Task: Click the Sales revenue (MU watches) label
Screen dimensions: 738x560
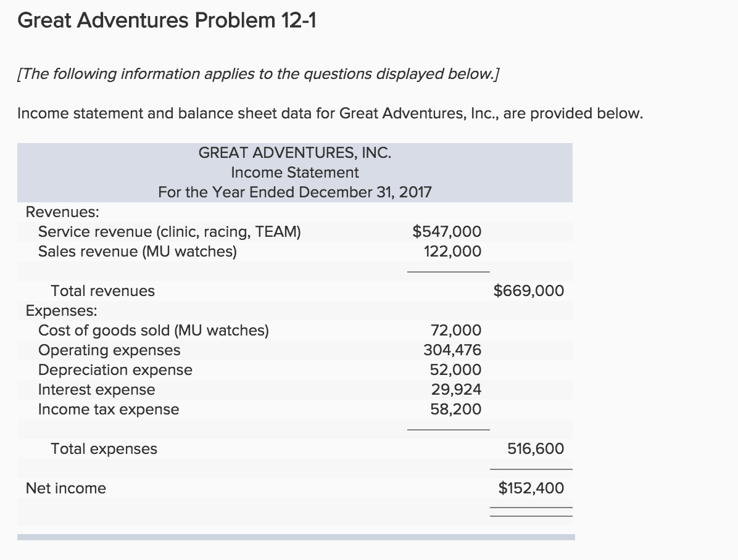Action: 138,252
